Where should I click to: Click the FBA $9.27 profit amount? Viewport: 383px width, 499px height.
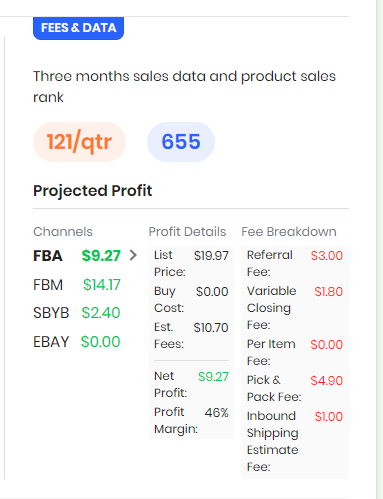101,256
